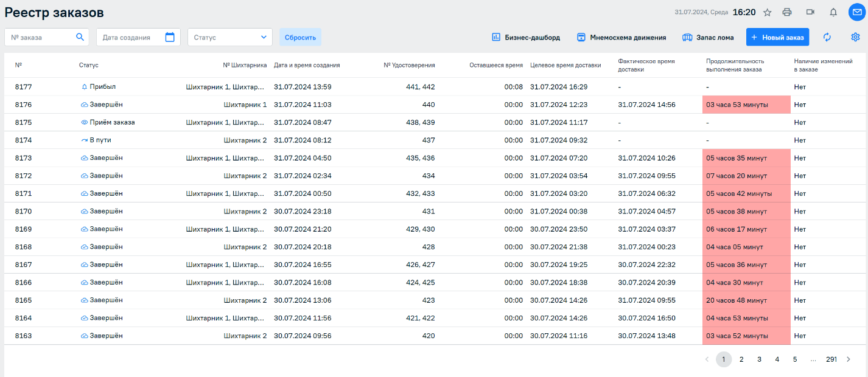
Task: Click the pagination ellipsis
Action: coord(813,359)
